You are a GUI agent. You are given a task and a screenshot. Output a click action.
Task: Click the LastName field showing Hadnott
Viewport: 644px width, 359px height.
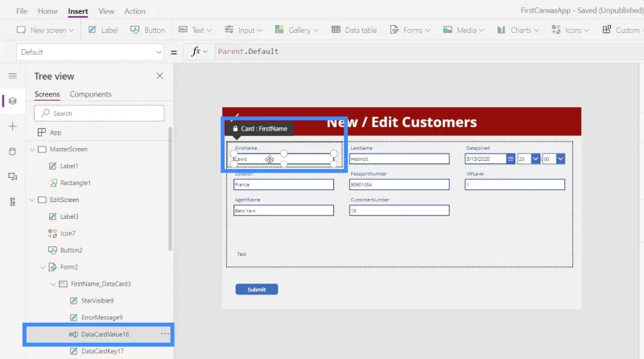tap(399, 159)
